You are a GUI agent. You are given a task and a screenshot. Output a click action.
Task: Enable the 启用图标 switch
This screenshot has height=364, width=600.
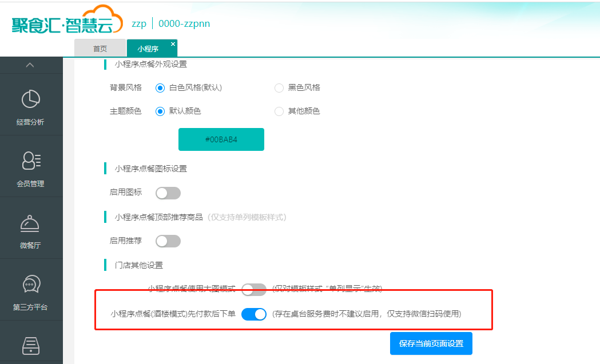168,193
